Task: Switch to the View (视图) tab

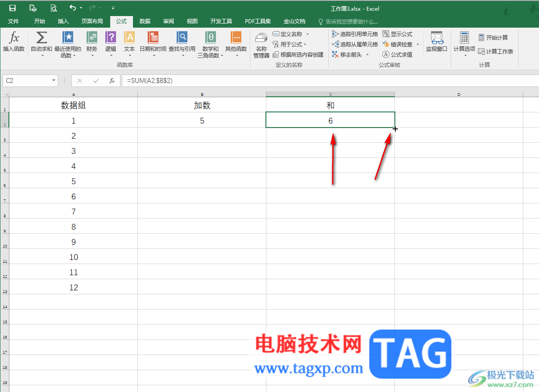Action: tap(192, 21)
